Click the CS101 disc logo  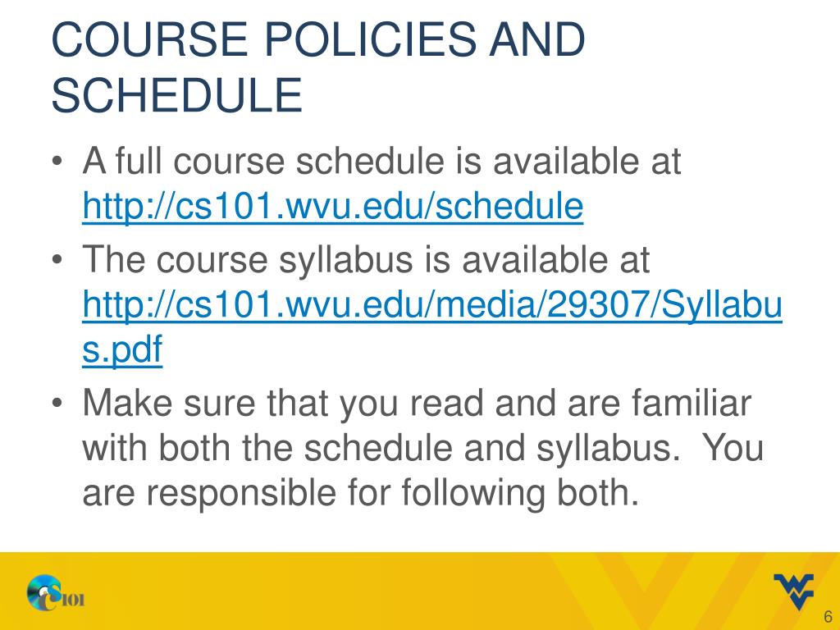click(44, 592)
